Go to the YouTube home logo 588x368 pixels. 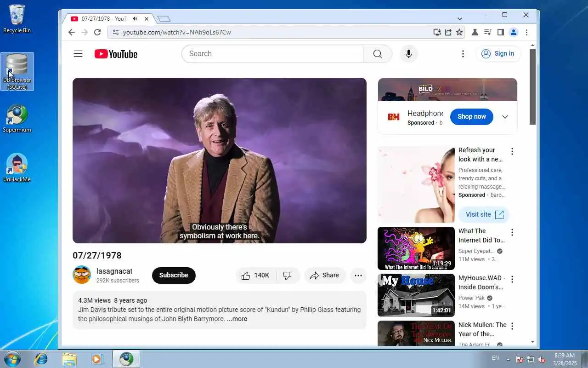coord(116,54)
